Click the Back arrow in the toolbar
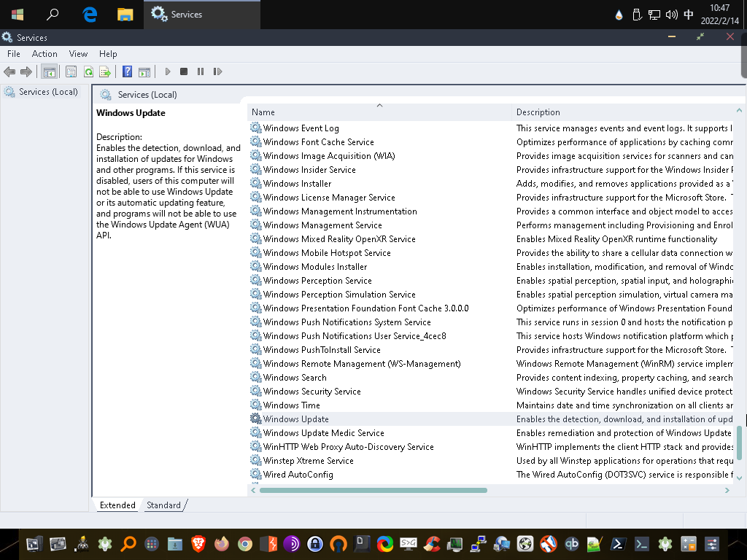Viewport: 747px width, 560px height. click(x=9, y=72)
